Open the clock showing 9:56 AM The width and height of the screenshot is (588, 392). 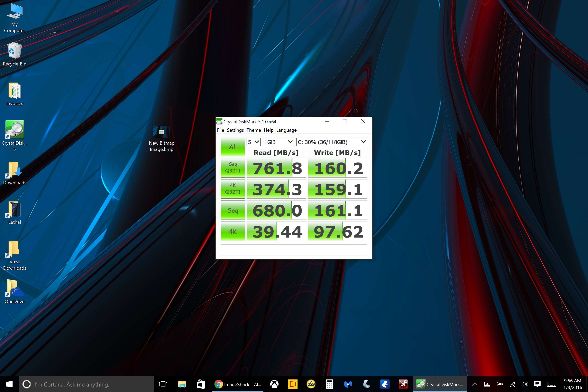[x=573, y=384]
